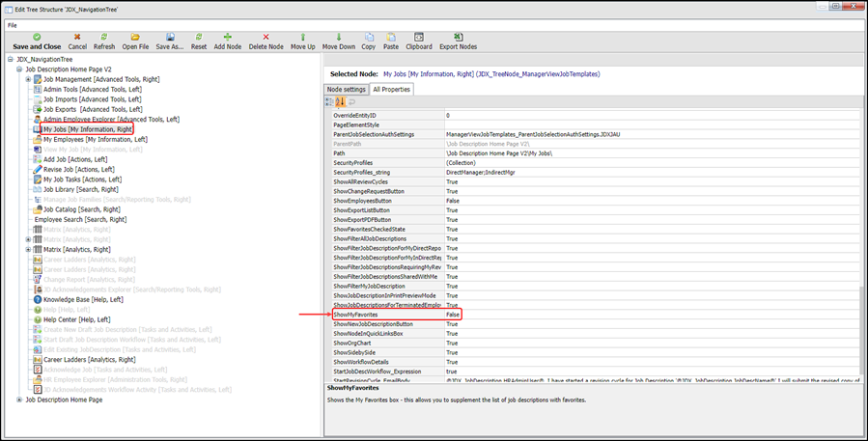Switch property grid to categorized view

[330, 101]
